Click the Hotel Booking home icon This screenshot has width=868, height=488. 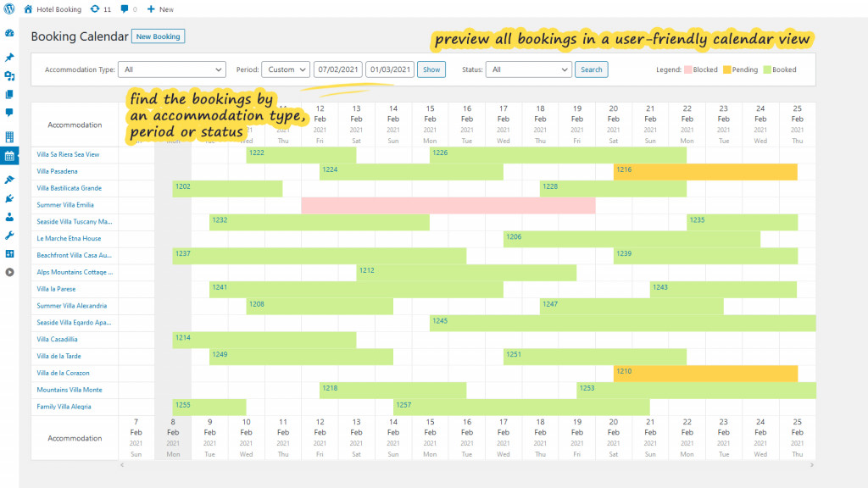coord(28,8)
